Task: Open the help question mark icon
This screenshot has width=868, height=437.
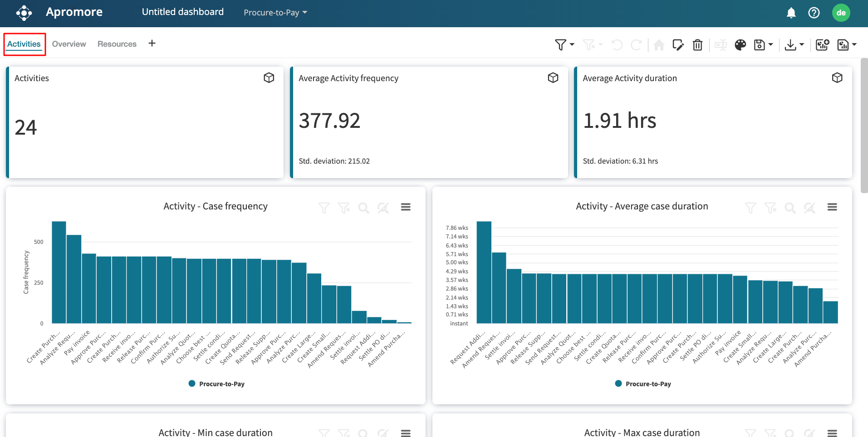Action: [814, 13]
